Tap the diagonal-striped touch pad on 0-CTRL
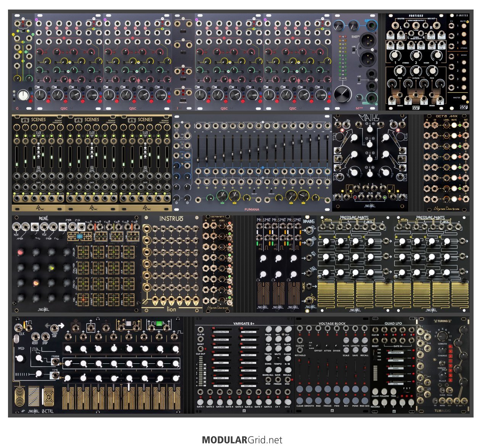485x448 pixels. pyautogui.click(x=34, y=396)
